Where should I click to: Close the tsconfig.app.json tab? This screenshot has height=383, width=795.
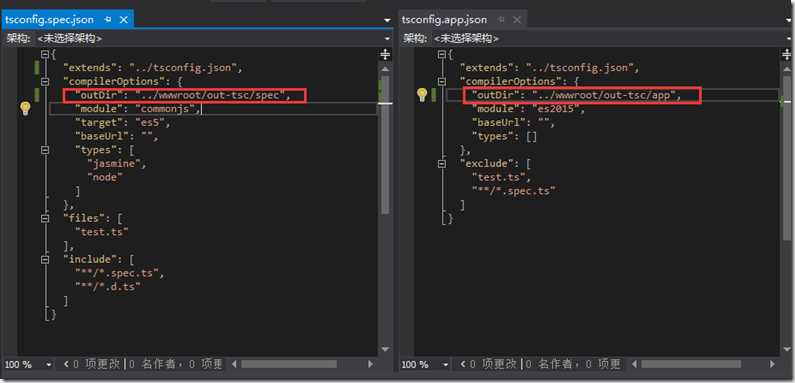click(517, 19)
